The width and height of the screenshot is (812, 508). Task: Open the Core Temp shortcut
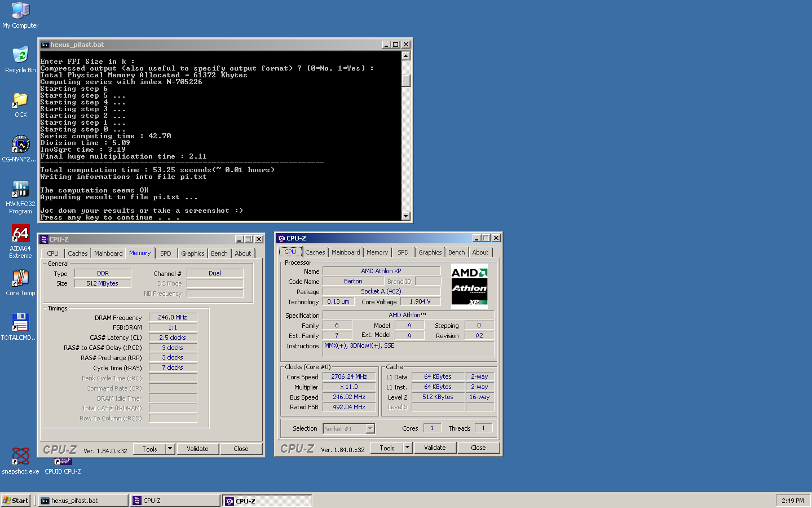tap(20, 283)
